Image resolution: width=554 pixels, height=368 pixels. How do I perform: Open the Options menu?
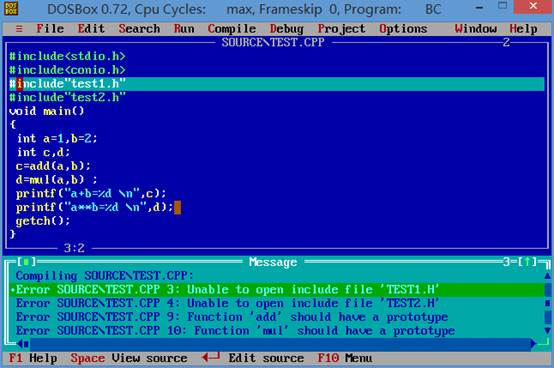point(403,29)
